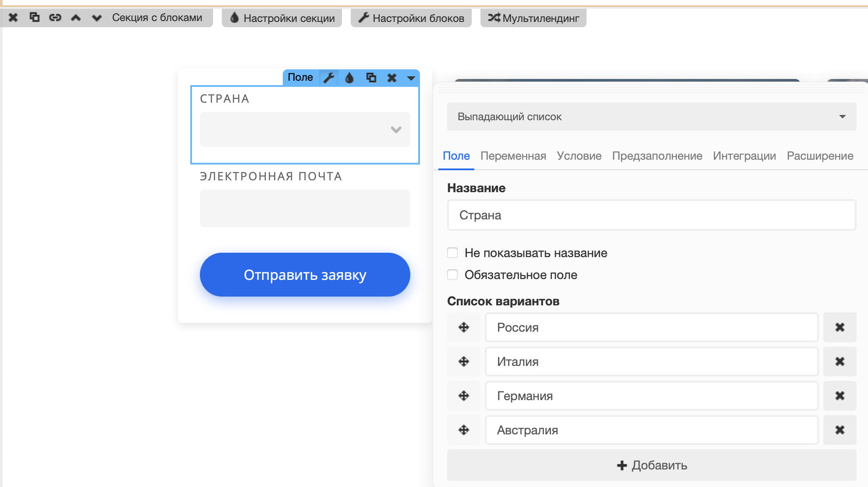Click the Электронная почта input field

(x=305, y=208)
